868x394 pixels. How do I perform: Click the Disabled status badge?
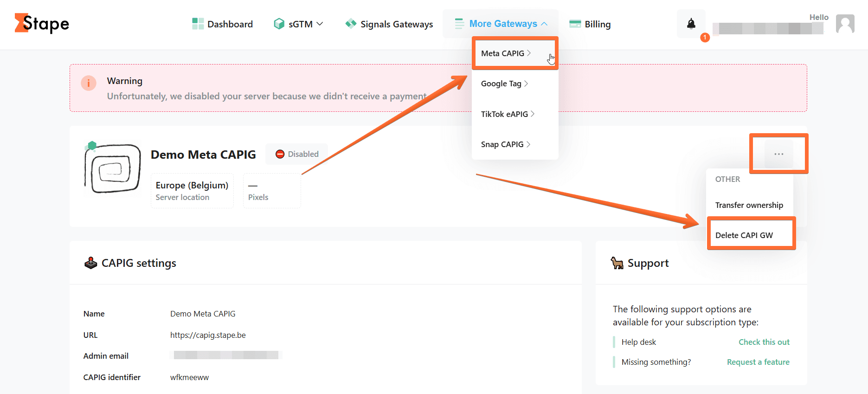297,154
